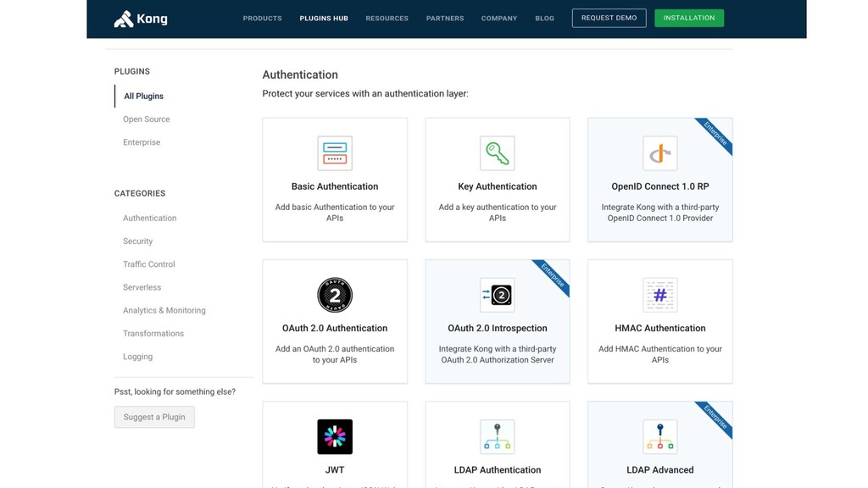Open the OAuth 2.0 Introspection icon
This screenshot has height=488, width=868.
coord(497,295)
